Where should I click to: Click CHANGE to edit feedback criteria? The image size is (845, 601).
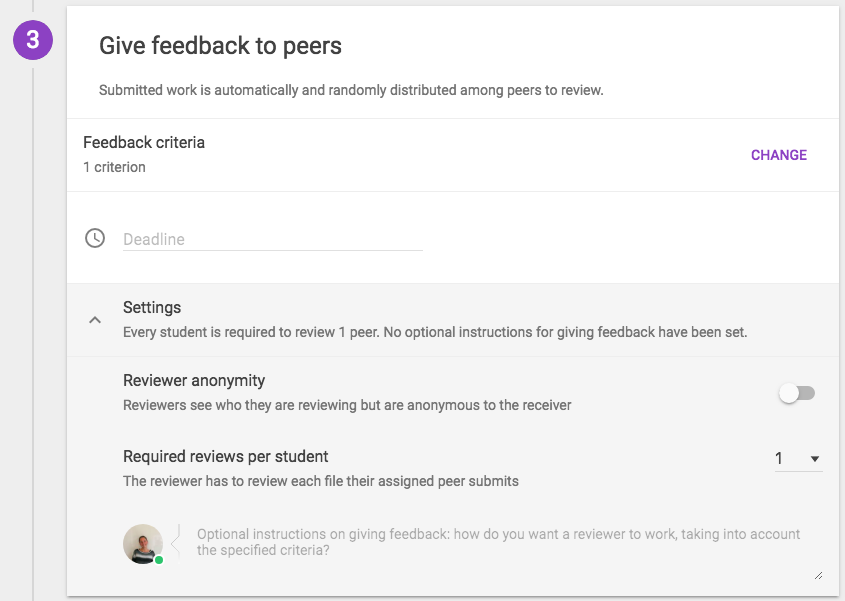[x=779, y=155]
